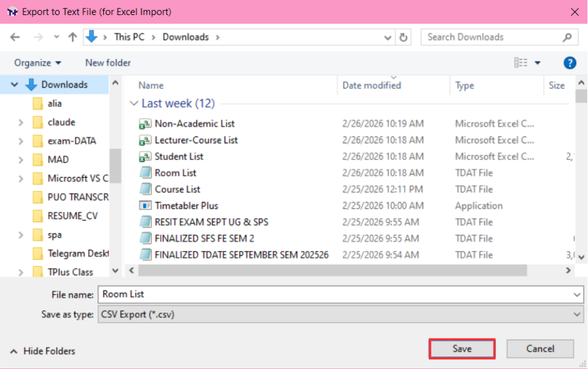This screenshot has height=369, width=588.
Task: Expand the MAD folder
Action: point(20,160)
